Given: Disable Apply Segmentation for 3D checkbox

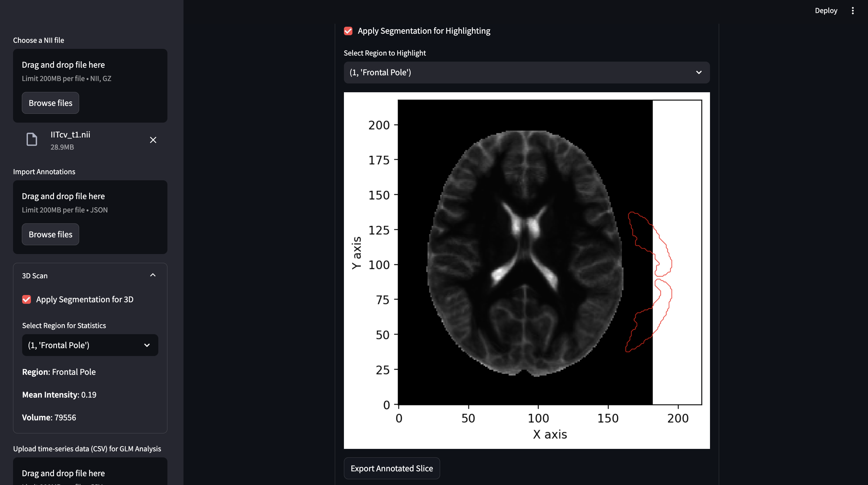Looking at the screenshot, I should pyautogui.click(x=27, y=299).
